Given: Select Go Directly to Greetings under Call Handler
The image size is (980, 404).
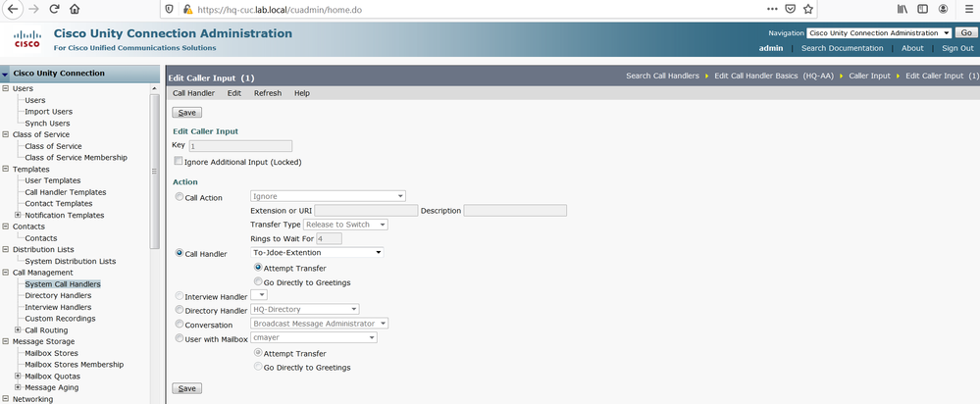Looking at the screenshot, I should (x=257, y=281).
